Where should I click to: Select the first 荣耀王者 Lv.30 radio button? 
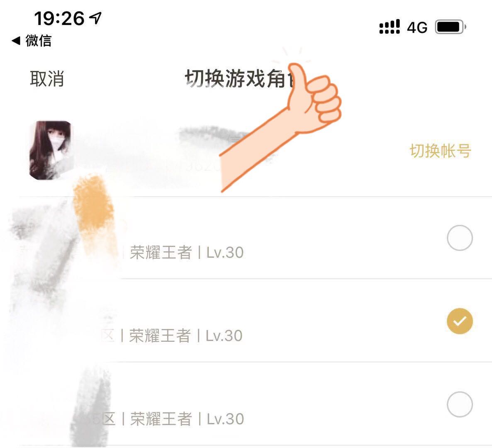click(460, 238)
